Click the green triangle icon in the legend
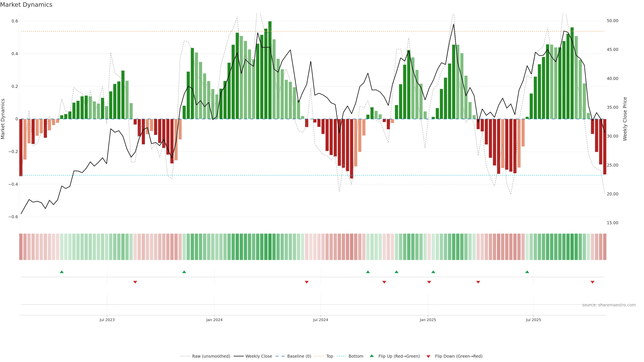Image resolution: width=644 pixels, height=362 pixels. [x=372, y=356]
